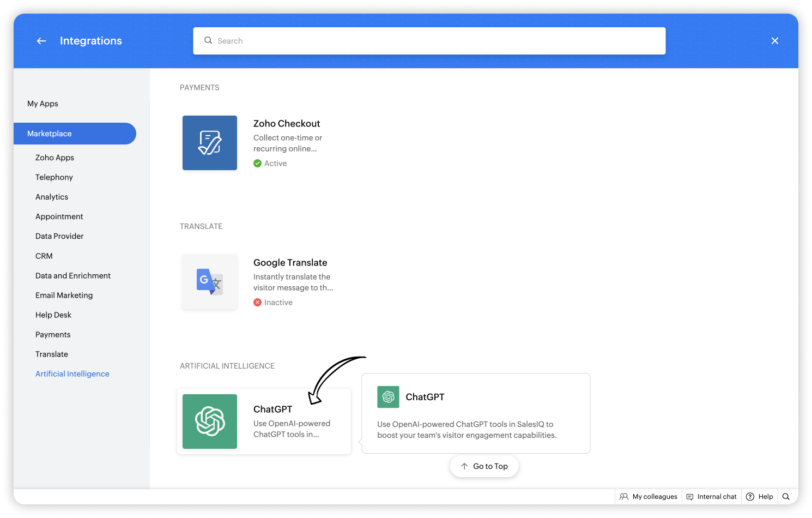Click the My colleagues people icon
Image resolution: width=812 pixels, height=518 pixels.
tap(624, 497)
